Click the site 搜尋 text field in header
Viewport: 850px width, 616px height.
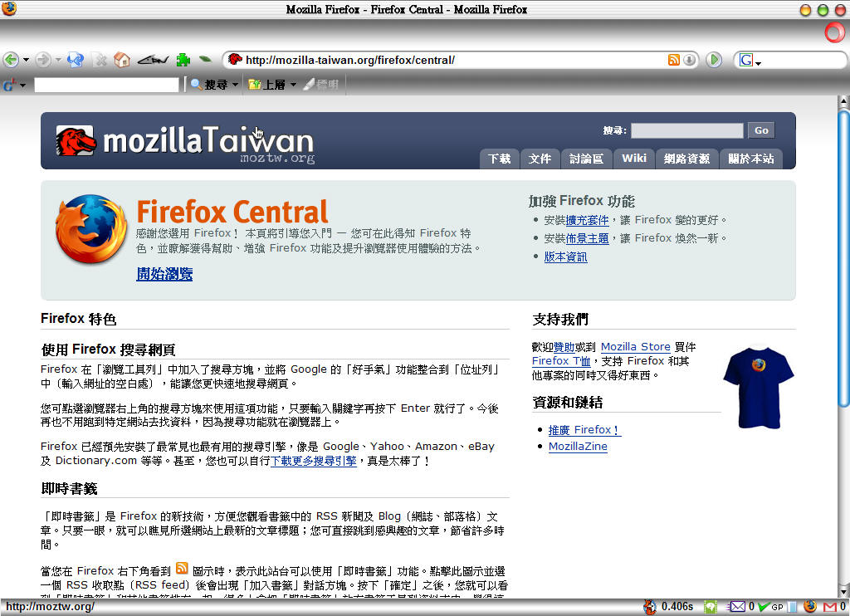(x=686, y=130)
